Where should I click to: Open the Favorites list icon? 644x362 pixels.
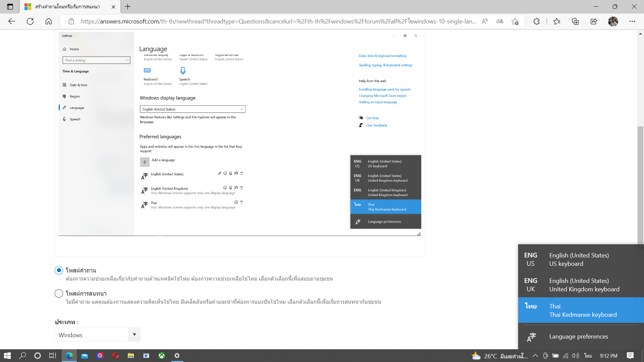[557, 21]
